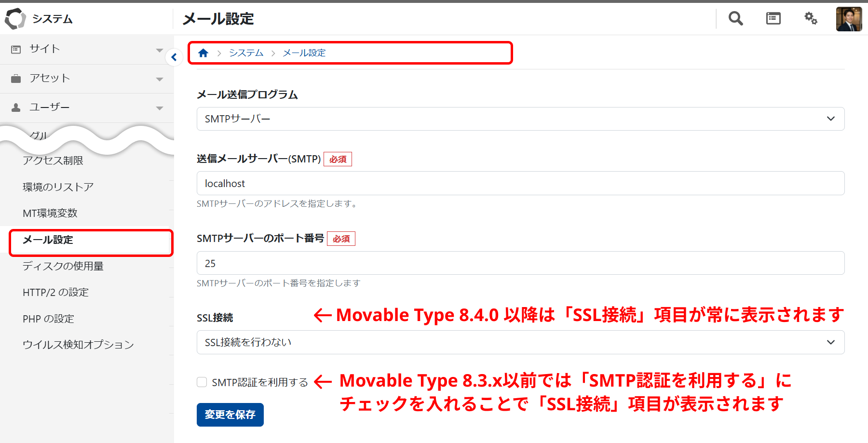Select the サイト sidebar icon
868x443 pixels.
[16, 49]
